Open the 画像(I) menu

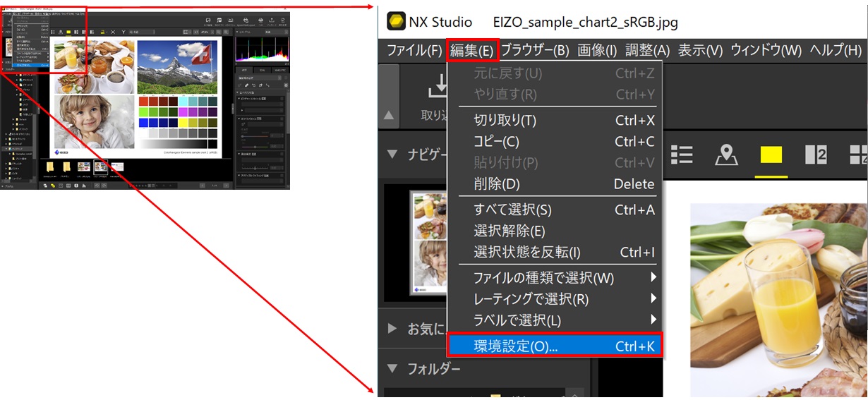pos(597,50)
